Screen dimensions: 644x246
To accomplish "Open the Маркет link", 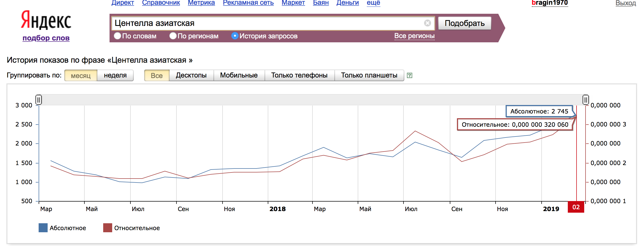I will coord(293,3).
